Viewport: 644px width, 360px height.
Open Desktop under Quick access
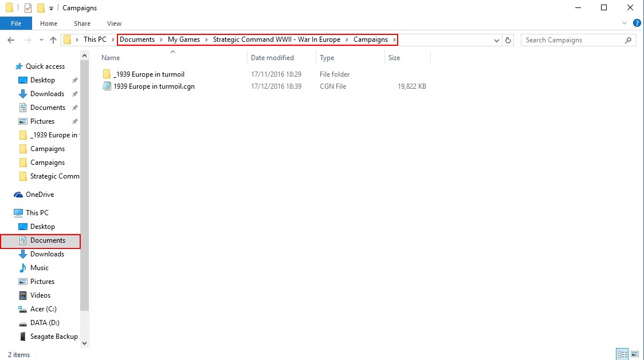pos(42,80)
